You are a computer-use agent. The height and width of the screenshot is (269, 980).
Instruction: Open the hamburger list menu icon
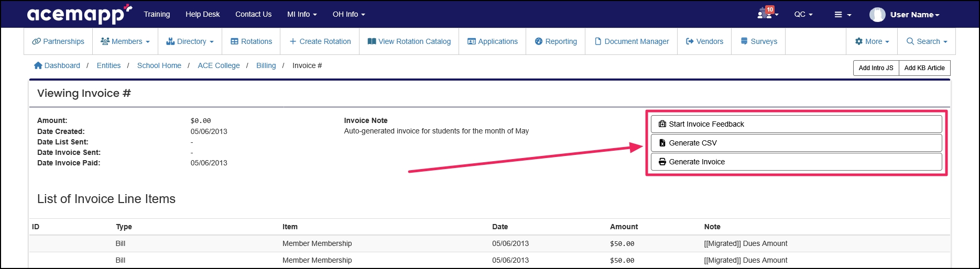click(838, 15)
